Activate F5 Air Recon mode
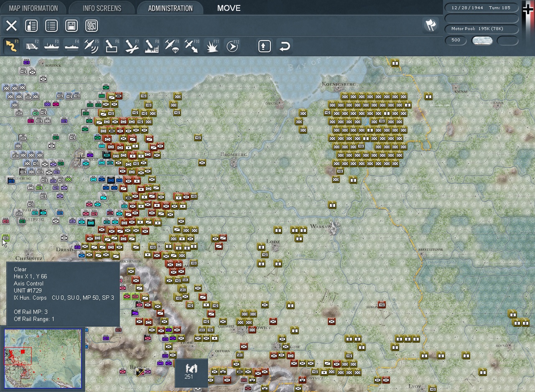This screenshot has width=535, height=392. pyautogui.click(x=92, y=46)
